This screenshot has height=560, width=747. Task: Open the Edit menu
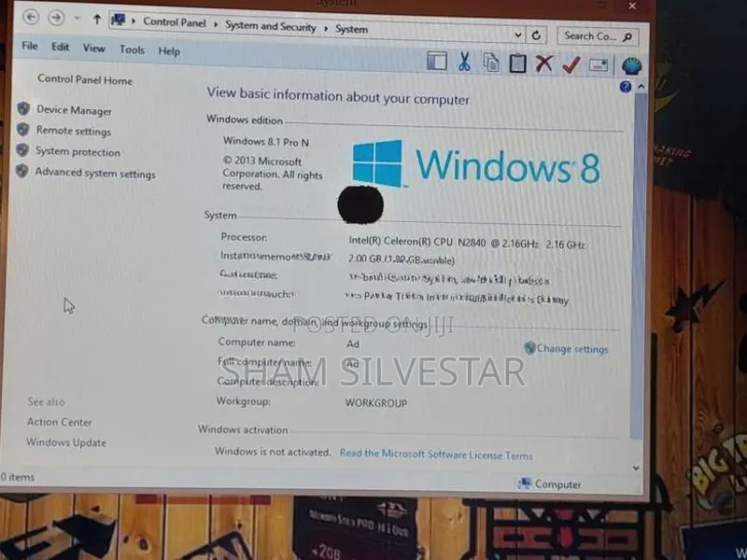(61, 47)
